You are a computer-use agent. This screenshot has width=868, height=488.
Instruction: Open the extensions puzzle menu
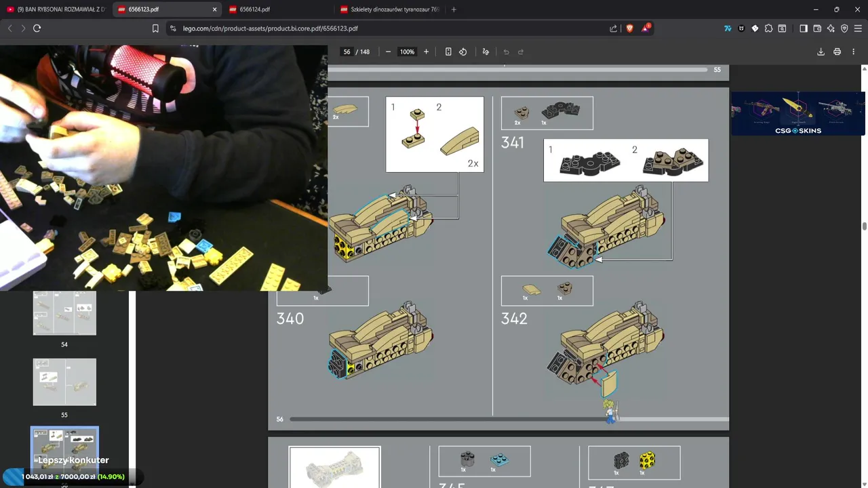click(768, 28)
